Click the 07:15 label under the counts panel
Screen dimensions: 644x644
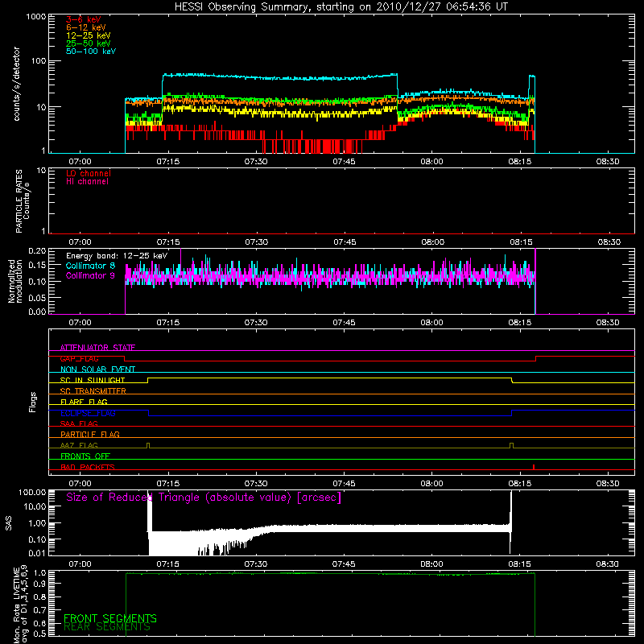[x=168, y=162]
